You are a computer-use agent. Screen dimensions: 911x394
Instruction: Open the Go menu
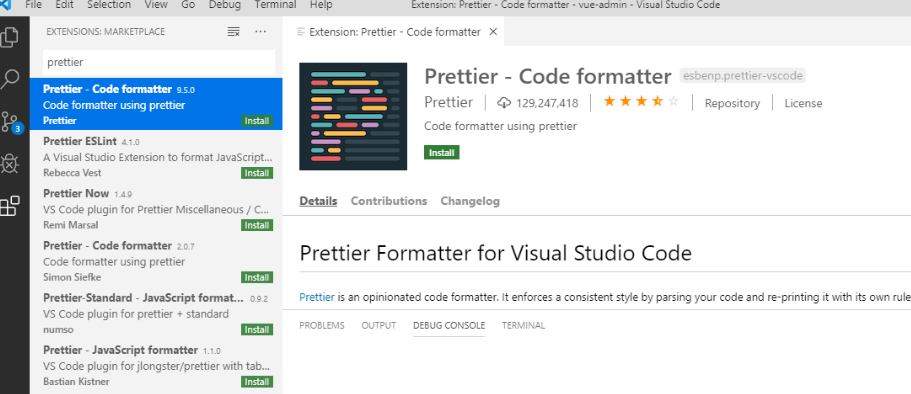[188, 5]
